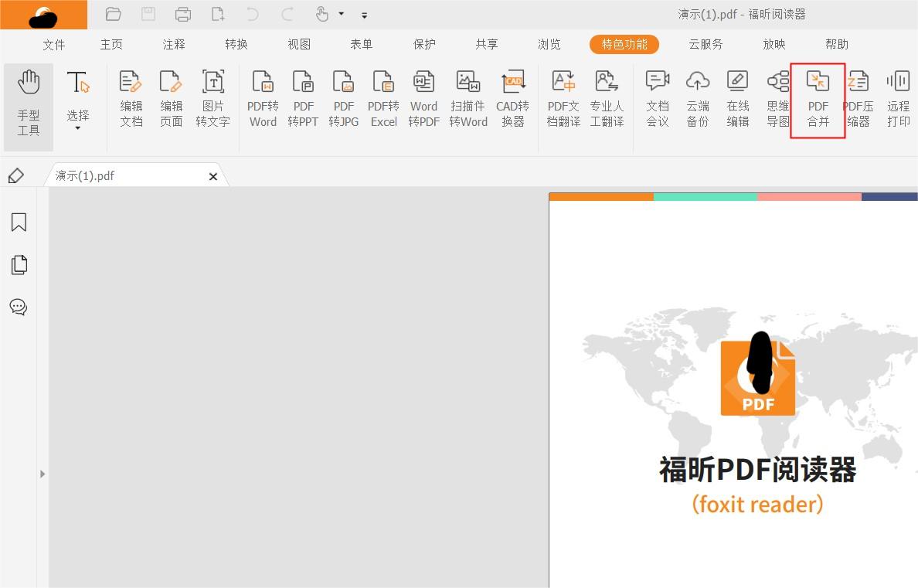Screen dimensions: 918x588
Task: Open the PDF压缩器 tool
Action: pos(858,98)
